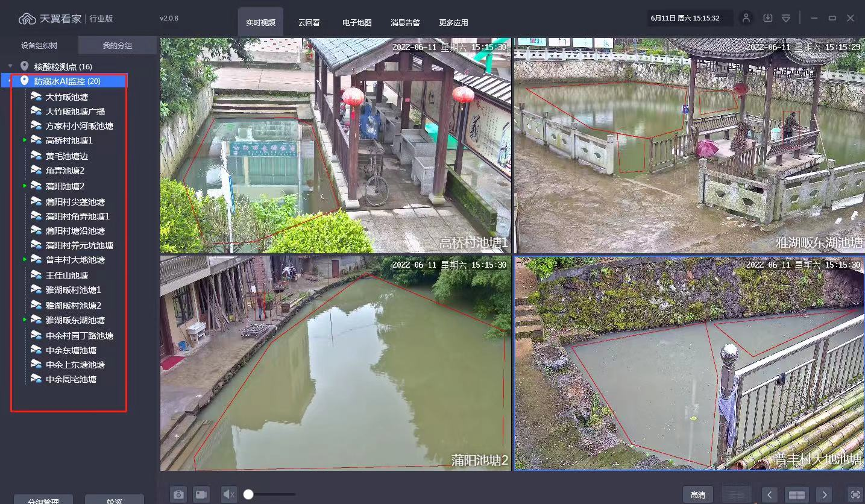This screenshot has height=504, width=865.
Task: Go to next camera page arrow
Action: (x=824, y=494)
